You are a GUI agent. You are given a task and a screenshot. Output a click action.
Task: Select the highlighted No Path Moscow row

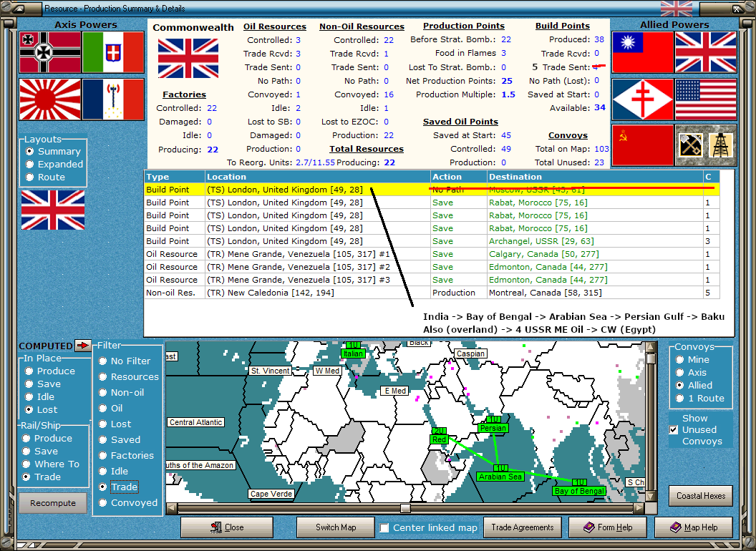[x=432, y=190]
